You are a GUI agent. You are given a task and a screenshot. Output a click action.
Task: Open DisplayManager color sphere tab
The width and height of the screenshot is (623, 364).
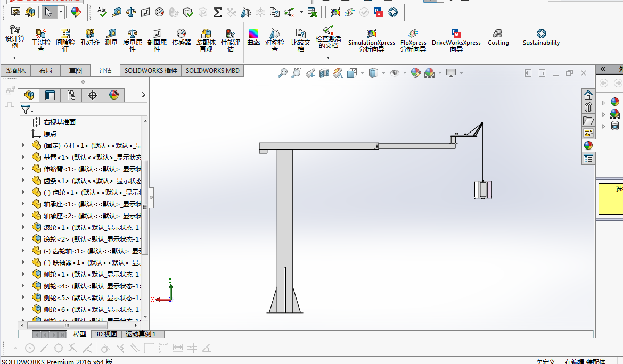[x=114, y=95]
